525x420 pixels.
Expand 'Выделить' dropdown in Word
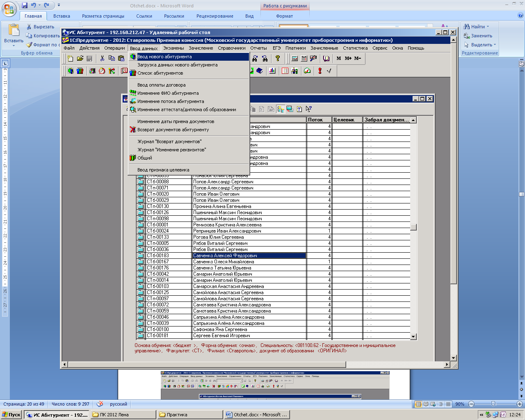pos(495,45)
